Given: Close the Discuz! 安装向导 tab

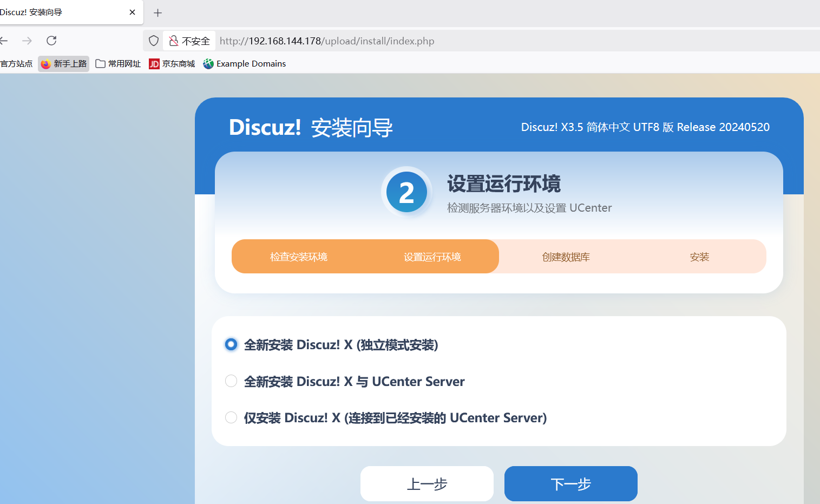Looking at the screenshot, I should pos(132,12).
